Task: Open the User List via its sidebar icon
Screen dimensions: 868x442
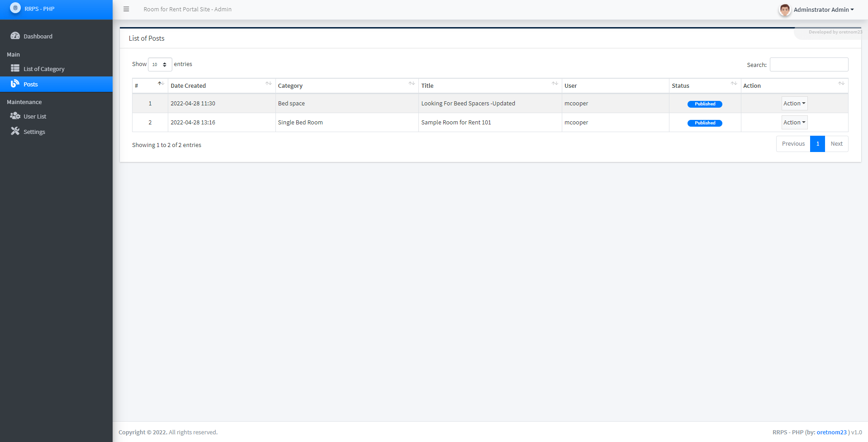Action: tap(15, 116)
